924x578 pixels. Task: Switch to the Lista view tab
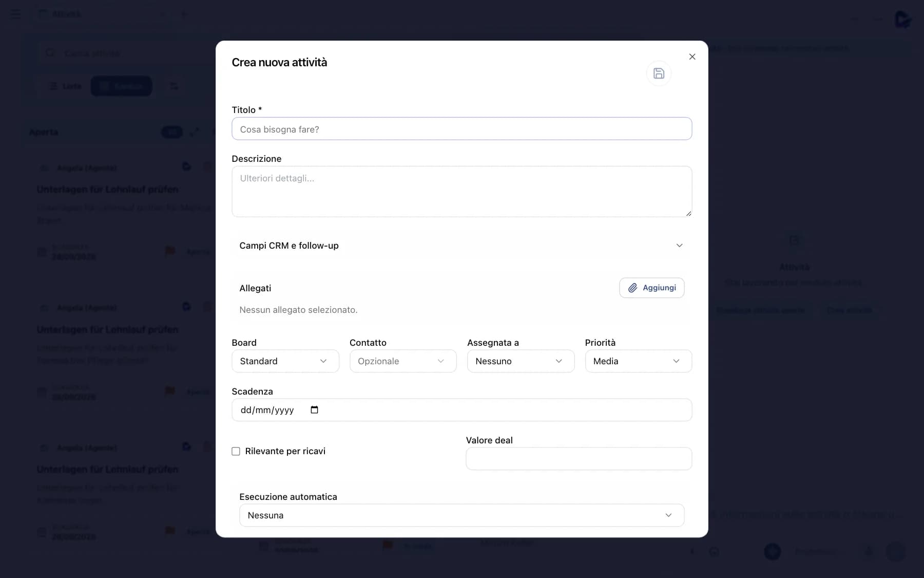(65, 86)
